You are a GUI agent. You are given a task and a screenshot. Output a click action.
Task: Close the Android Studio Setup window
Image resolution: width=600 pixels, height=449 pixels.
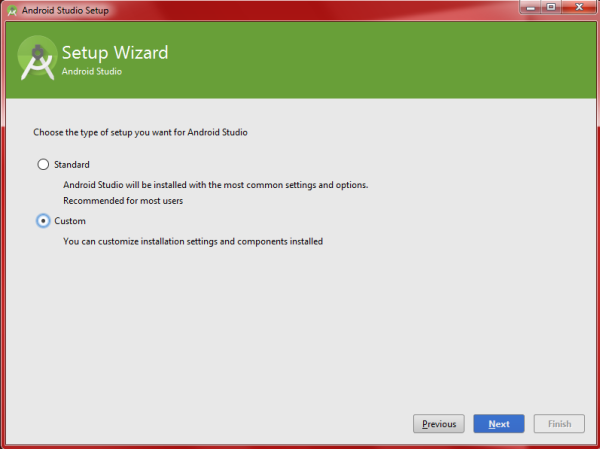(x=579, y=7)
